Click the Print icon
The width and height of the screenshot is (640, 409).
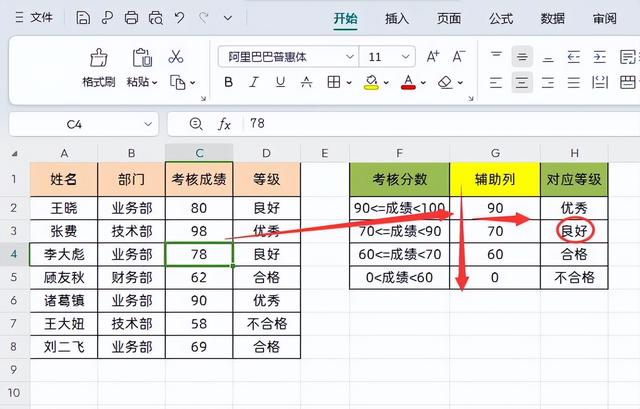click(x=131, y=18)
